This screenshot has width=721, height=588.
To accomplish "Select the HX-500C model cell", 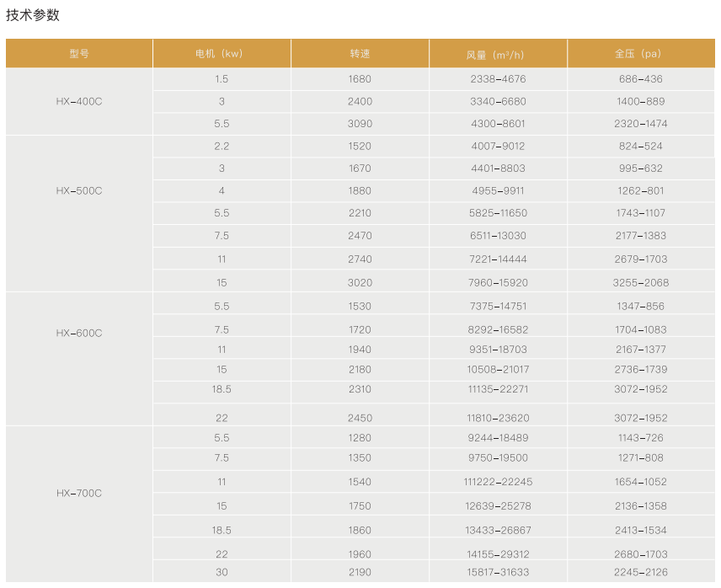I will pos(79,191).
